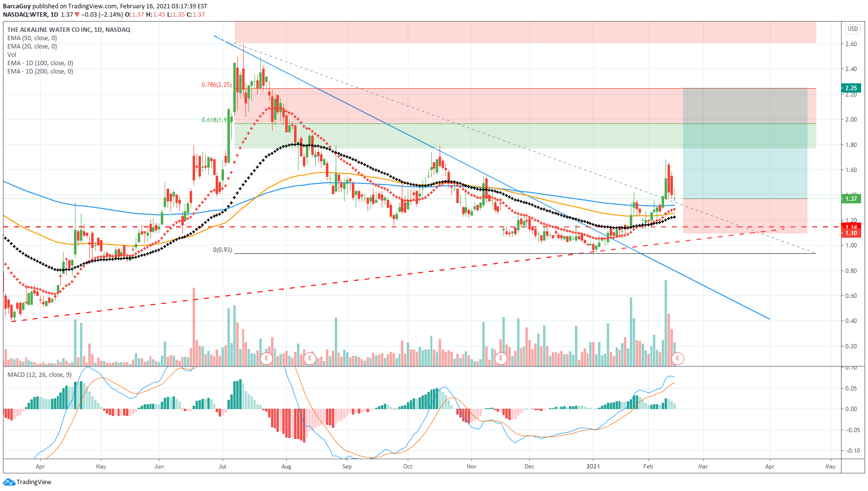Click 0.20 on the price axis

click(851, 346)
